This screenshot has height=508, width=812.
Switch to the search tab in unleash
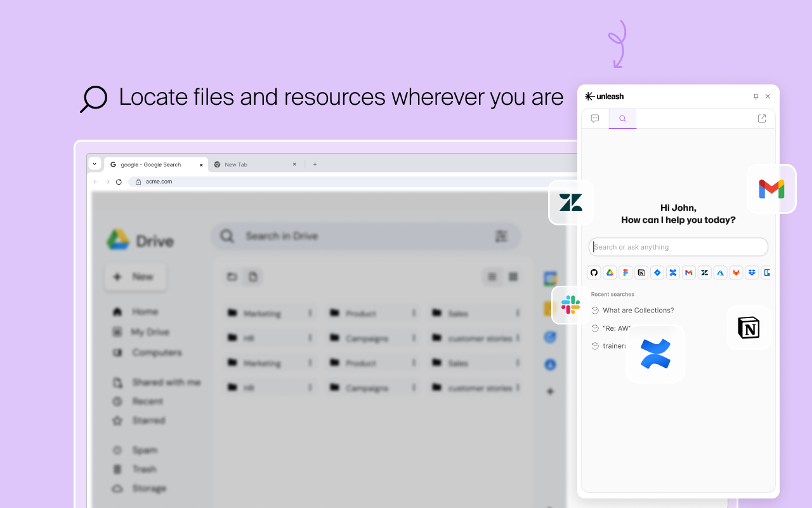tap(622, 118)
